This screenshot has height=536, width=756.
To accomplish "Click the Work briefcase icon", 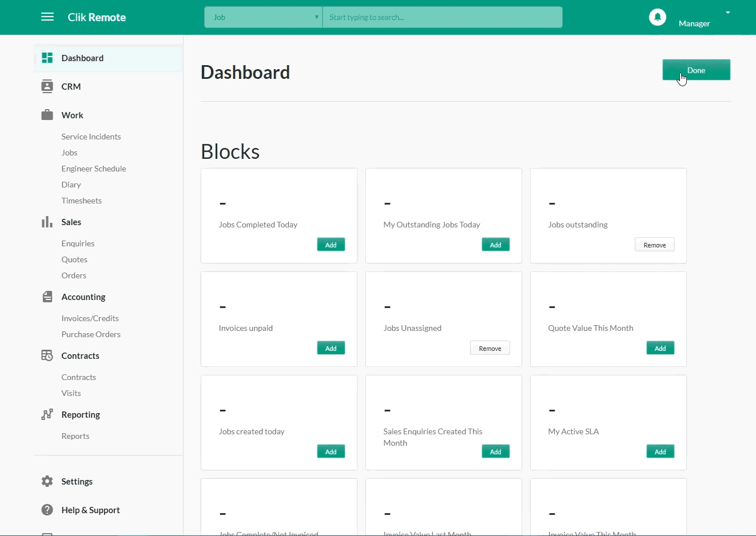I will pos(46,114).
